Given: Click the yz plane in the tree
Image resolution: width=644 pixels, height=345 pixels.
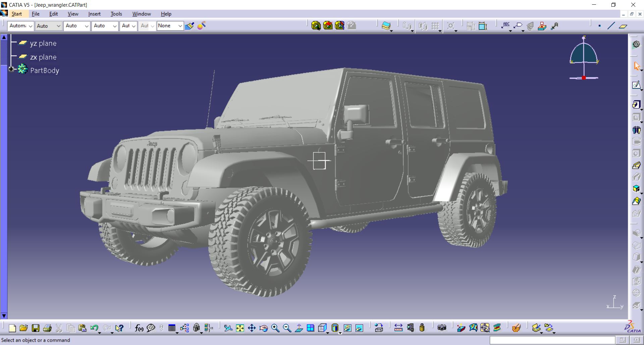Looking at the screenshot, I should click(x=43, y=44).
